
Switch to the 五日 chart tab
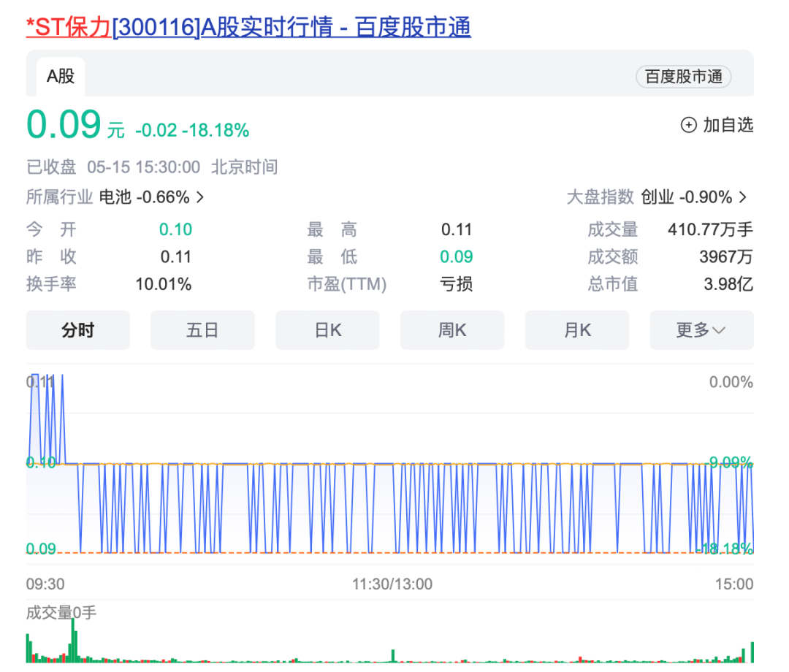click(203, 330)
